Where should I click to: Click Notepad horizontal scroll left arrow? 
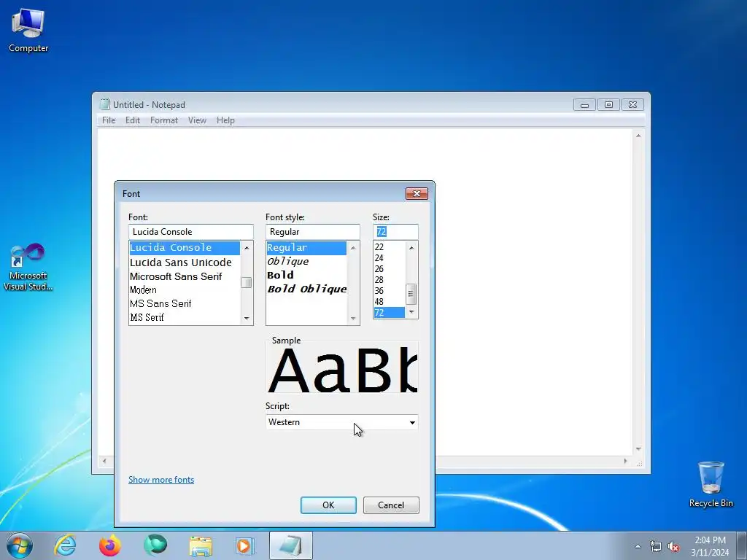[x=104, y=461]
